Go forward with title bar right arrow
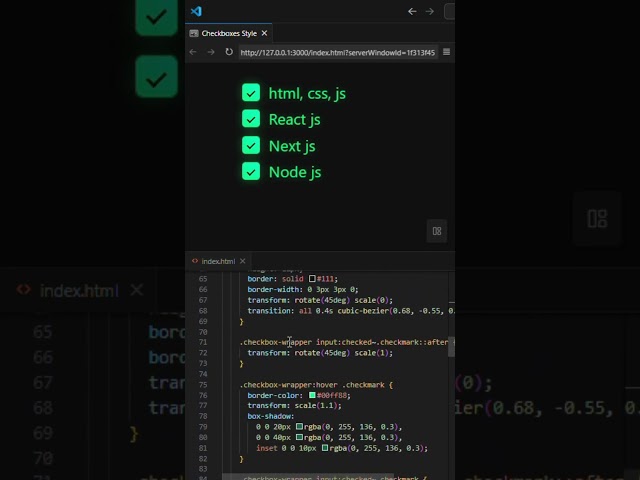Viewport: 640px width, 480px height. click(x=430, y=11)
